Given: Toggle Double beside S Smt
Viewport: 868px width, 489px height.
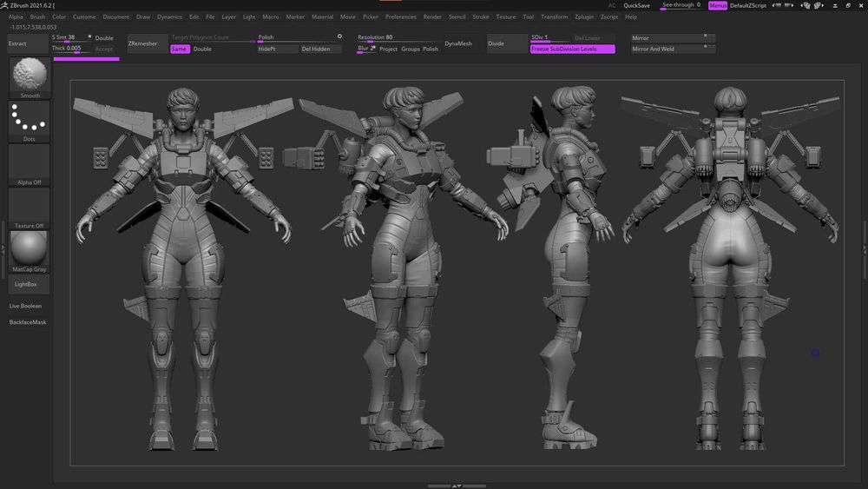Looking at the screenshot, I should coord(104,37).
